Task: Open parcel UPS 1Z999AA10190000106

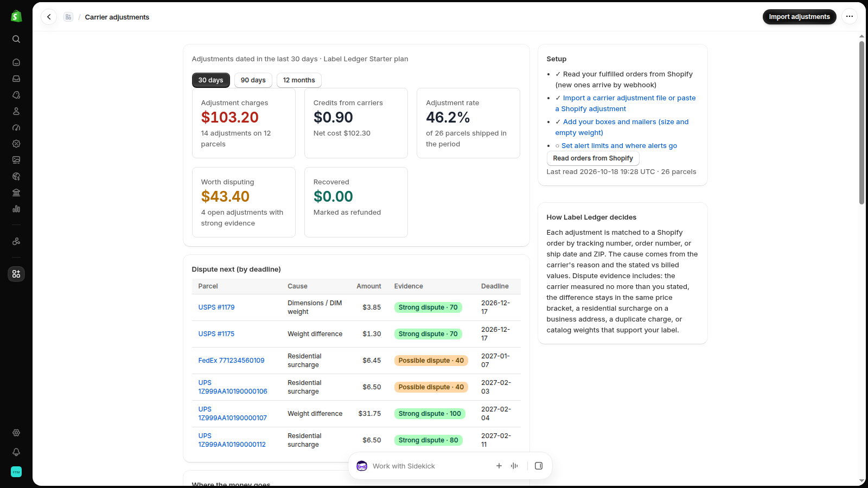Action: click(233, 387)
